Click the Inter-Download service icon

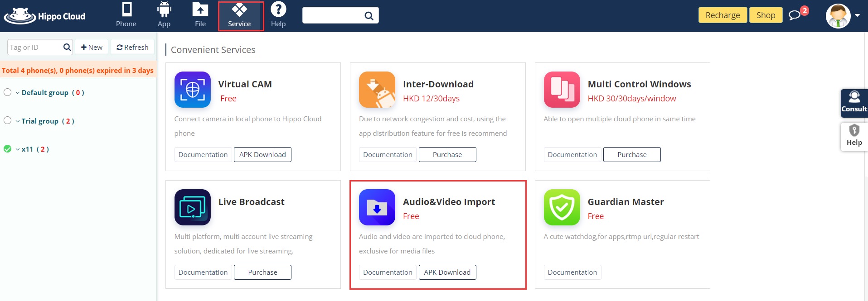coord(377,90)
